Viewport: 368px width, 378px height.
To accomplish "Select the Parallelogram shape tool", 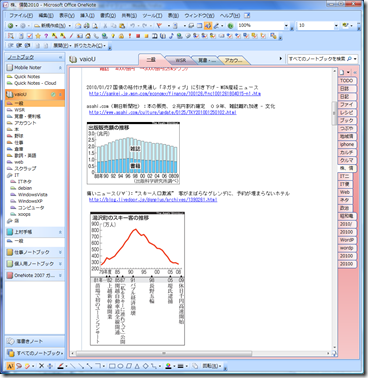I will click(129, 366).
